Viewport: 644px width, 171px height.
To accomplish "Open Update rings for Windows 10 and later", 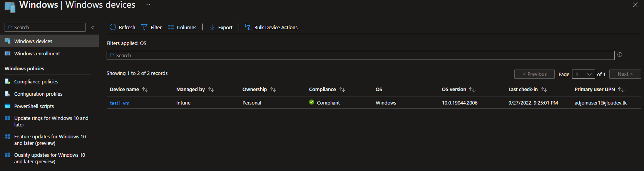I will point(51,121).
